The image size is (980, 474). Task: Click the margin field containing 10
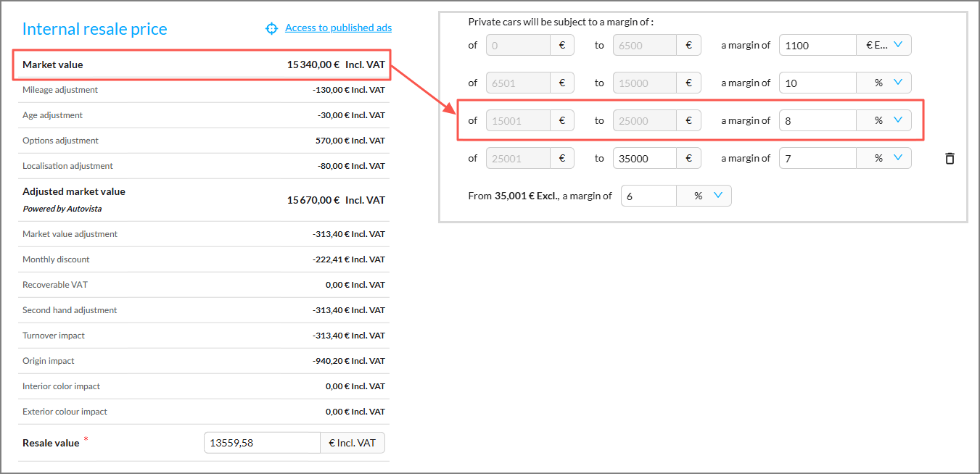coord(818,83)
